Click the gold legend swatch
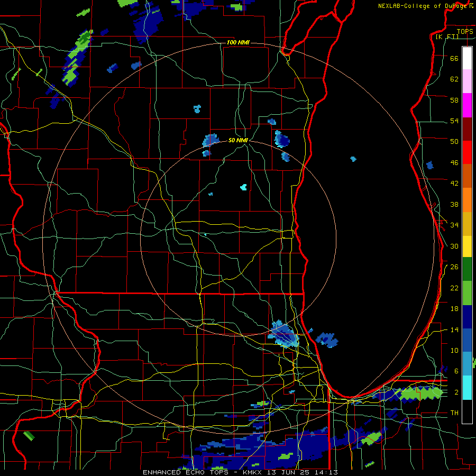This screenshot has width=476, height=476. (x=467, y=224)
